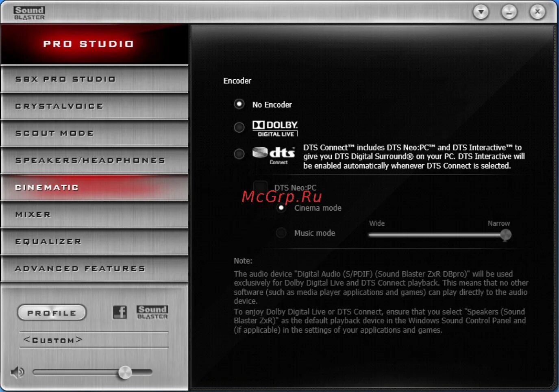Select the Cinematic section
Viewport: 559px width, 392px height.
click(94, 187)
